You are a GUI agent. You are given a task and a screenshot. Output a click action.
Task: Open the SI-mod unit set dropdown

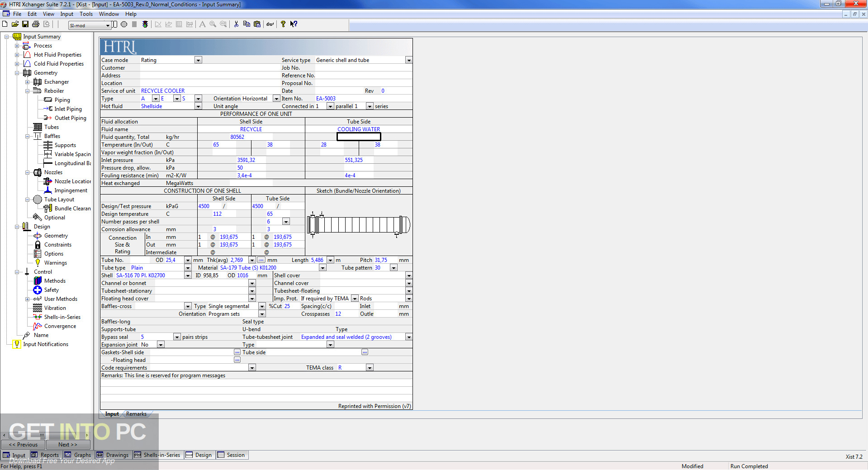108,25
